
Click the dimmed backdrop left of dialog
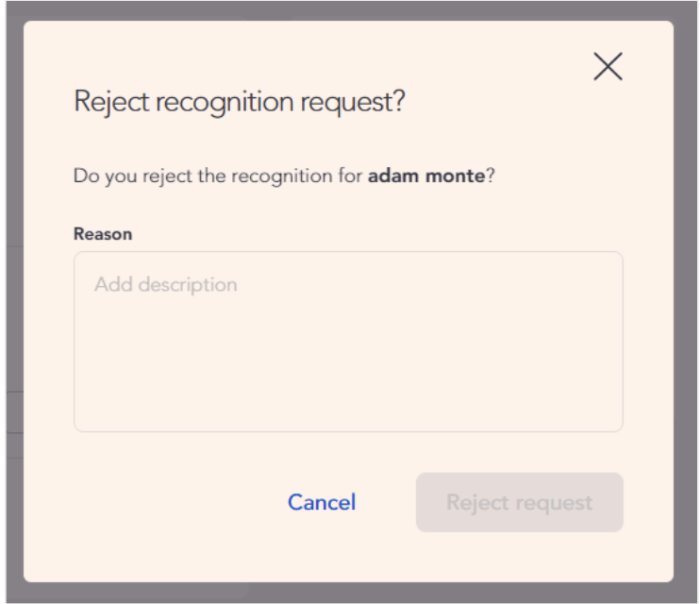point(10,302)
